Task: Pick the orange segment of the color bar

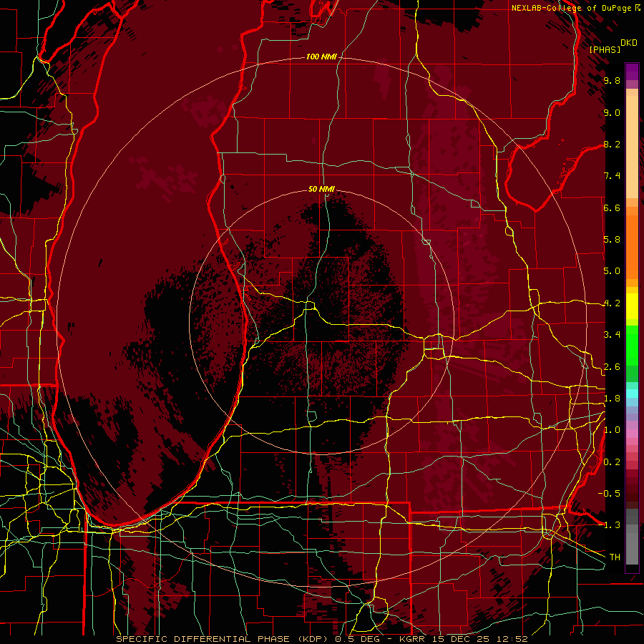Action: coord(632,246)
